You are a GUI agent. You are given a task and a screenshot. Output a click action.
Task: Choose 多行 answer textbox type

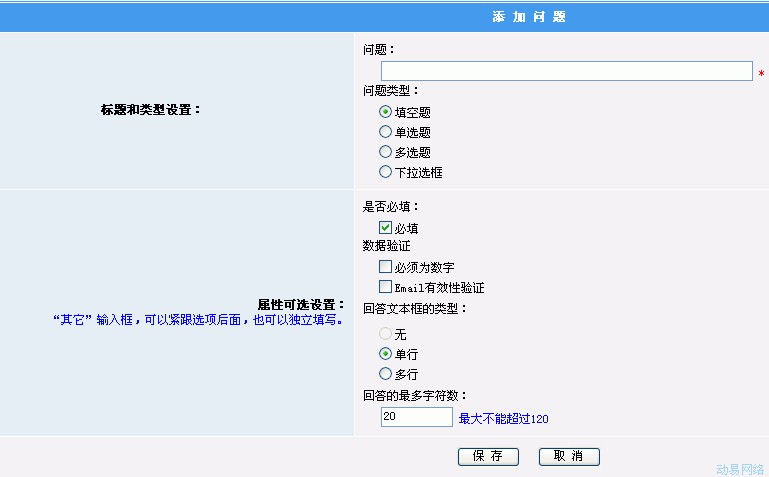(x=385, y=374)
